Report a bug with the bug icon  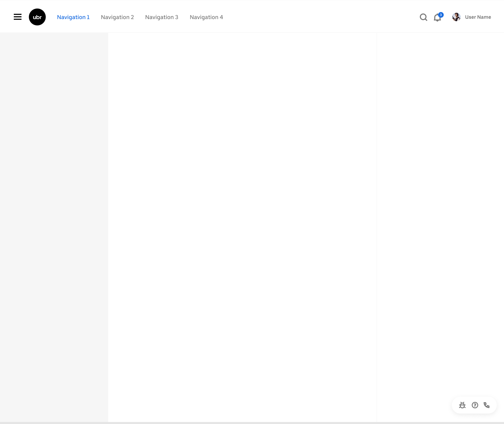(x=462, y=405)
